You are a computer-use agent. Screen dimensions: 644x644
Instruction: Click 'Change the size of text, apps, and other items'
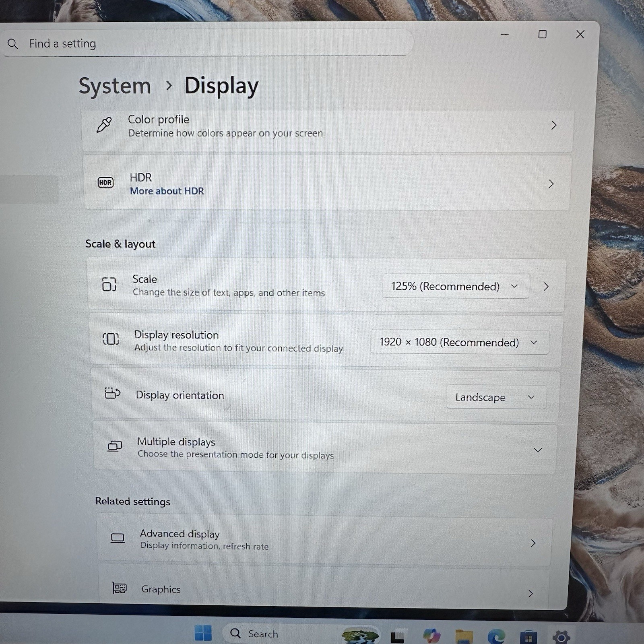pos(229,293)
